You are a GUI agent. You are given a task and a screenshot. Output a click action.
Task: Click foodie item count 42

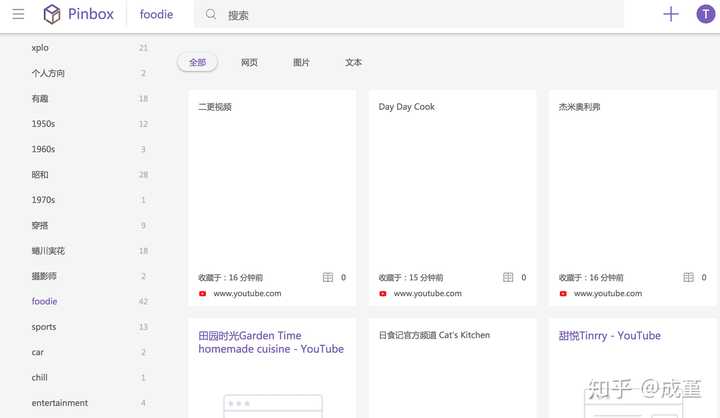coord(143,301)
